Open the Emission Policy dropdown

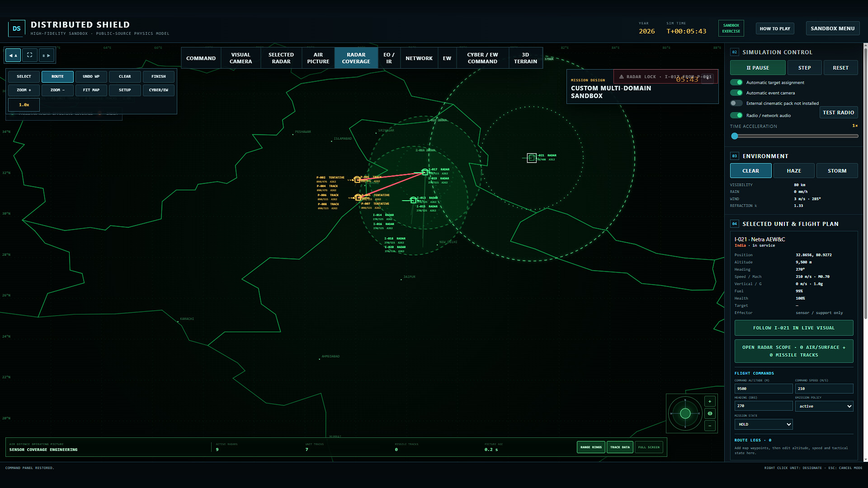824,406
